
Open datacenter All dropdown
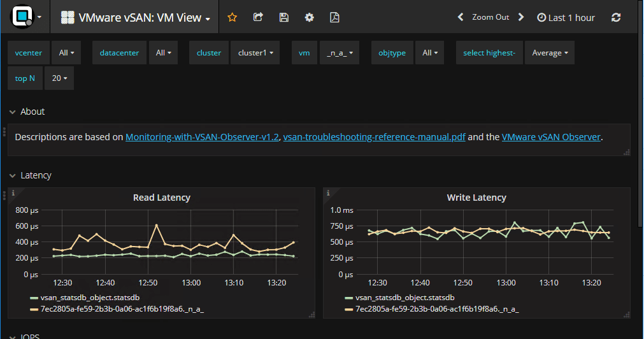164,53
